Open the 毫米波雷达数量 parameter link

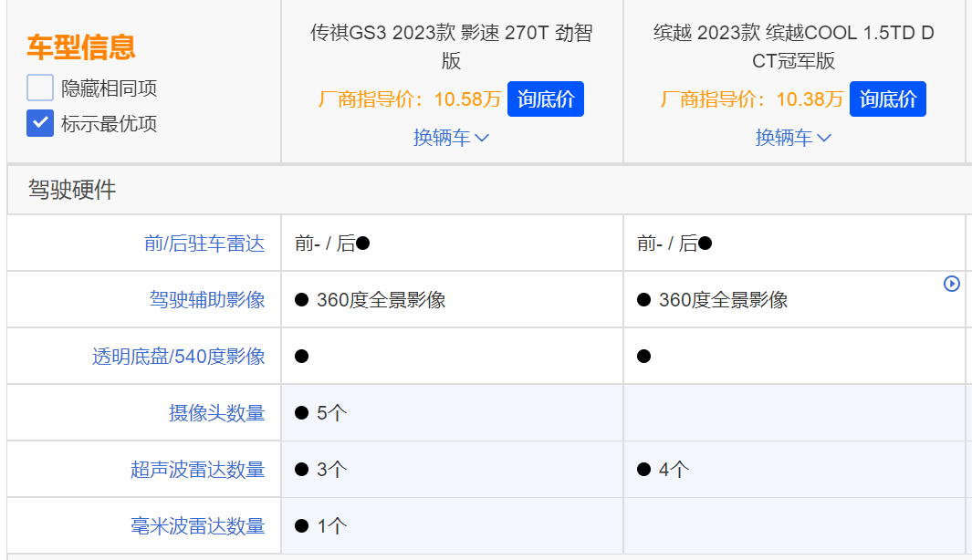[x=198, y=526]
